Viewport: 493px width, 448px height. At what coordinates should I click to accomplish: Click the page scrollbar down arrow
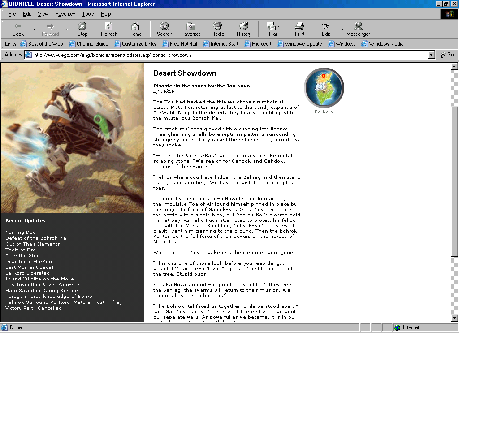tap(454, 318)
